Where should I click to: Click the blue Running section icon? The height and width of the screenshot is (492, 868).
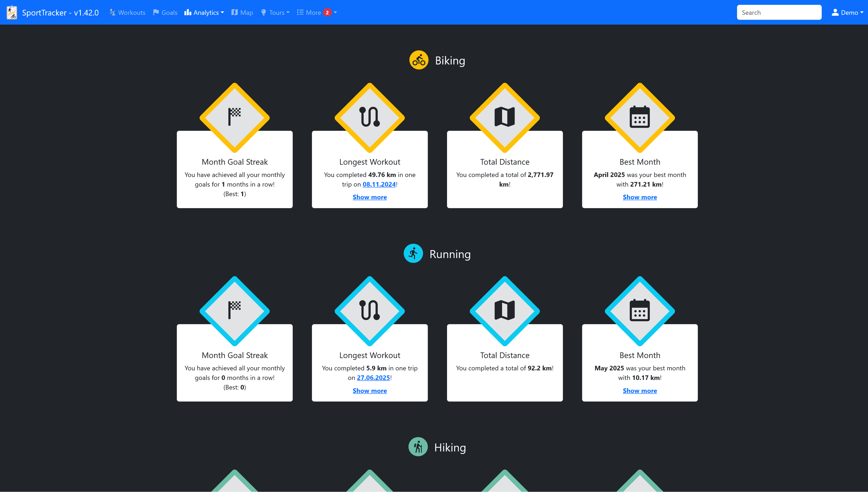pyautogui.click(x=413, y=254)
